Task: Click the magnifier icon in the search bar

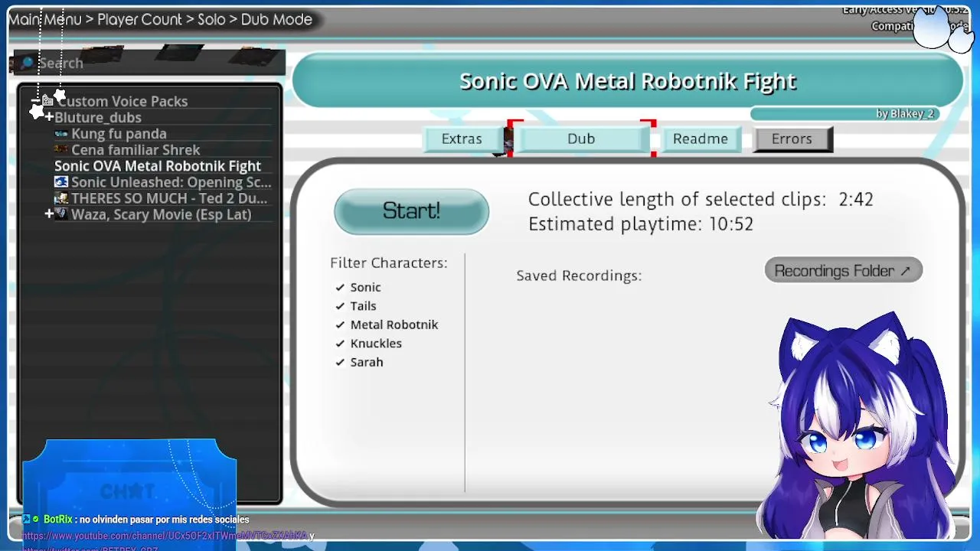Action: [28, 63]
